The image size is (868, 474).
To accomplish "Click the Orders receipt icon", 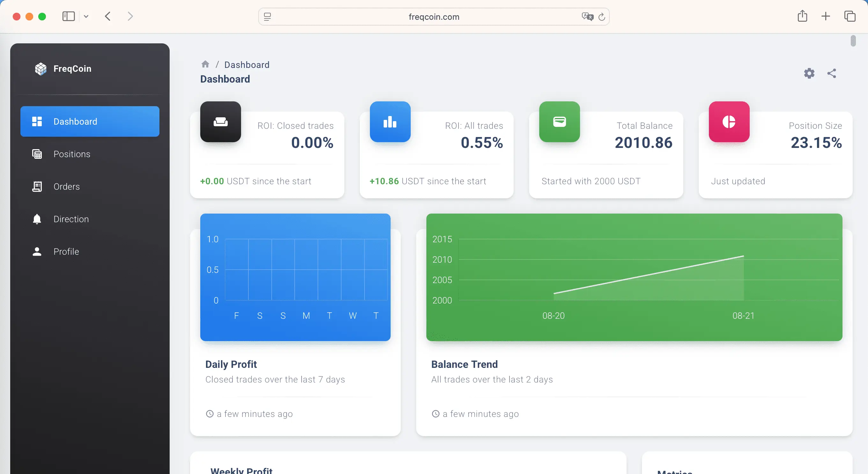I will (x=37, y=186).
